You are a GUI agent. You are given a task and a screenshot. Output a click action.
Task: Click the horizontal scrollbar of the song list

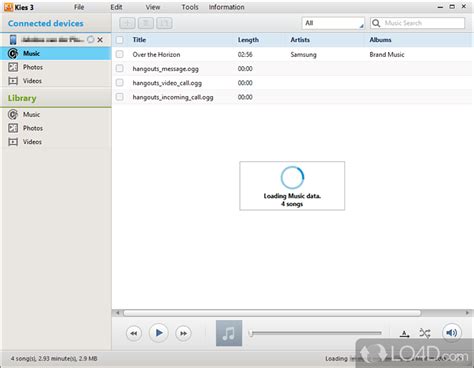coord(272,313)
